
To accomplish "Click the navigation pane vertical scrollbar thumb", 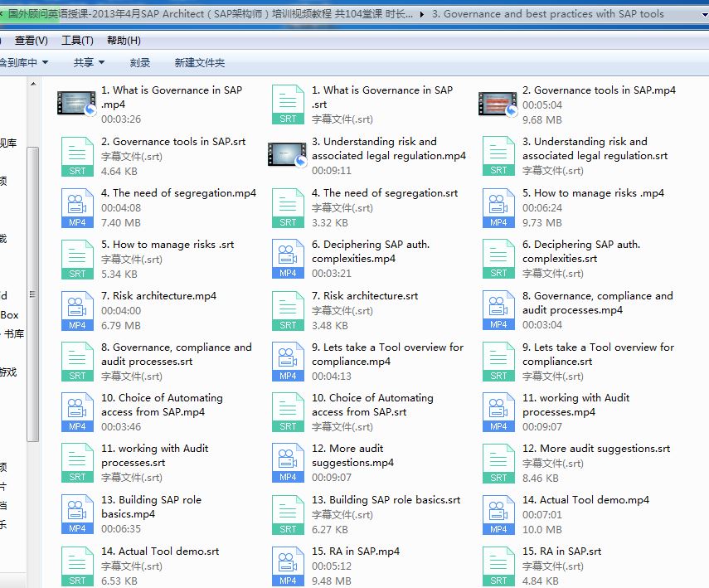I will (32, 294).
